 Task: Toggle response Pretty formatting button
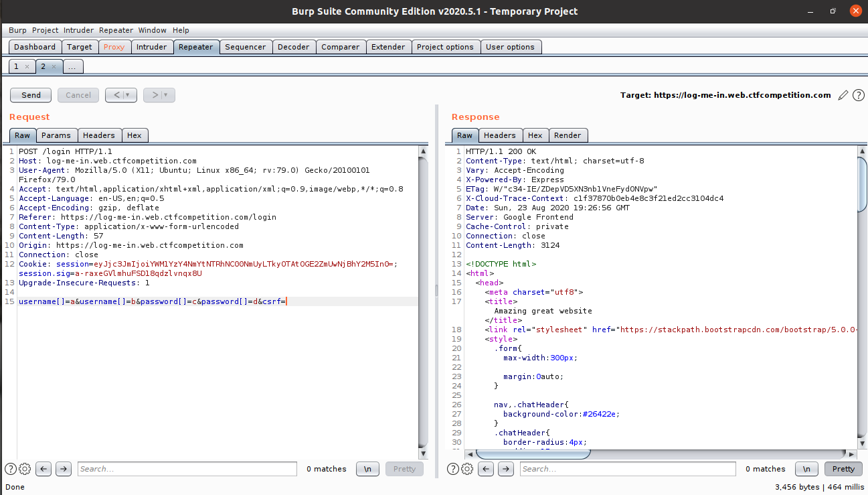pos(843,469)
